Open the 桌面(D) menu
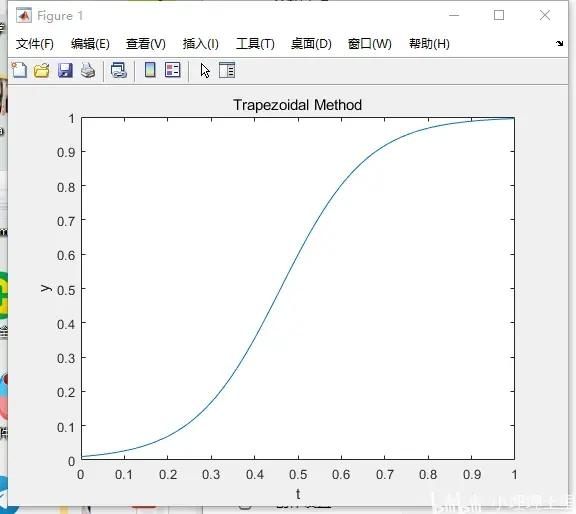Viewport: 576px width, 514px height. pos(311,44)
